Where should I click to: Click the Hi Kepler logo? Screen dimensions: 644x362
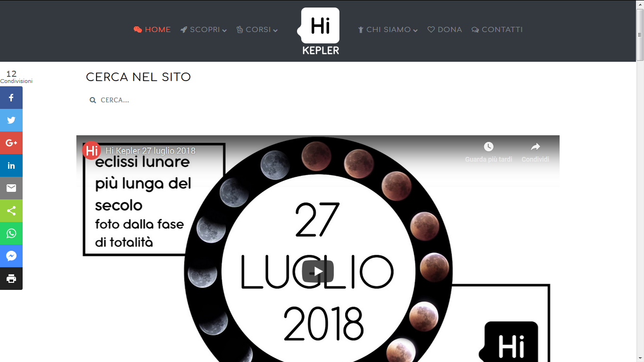click(x=320, y=31)
